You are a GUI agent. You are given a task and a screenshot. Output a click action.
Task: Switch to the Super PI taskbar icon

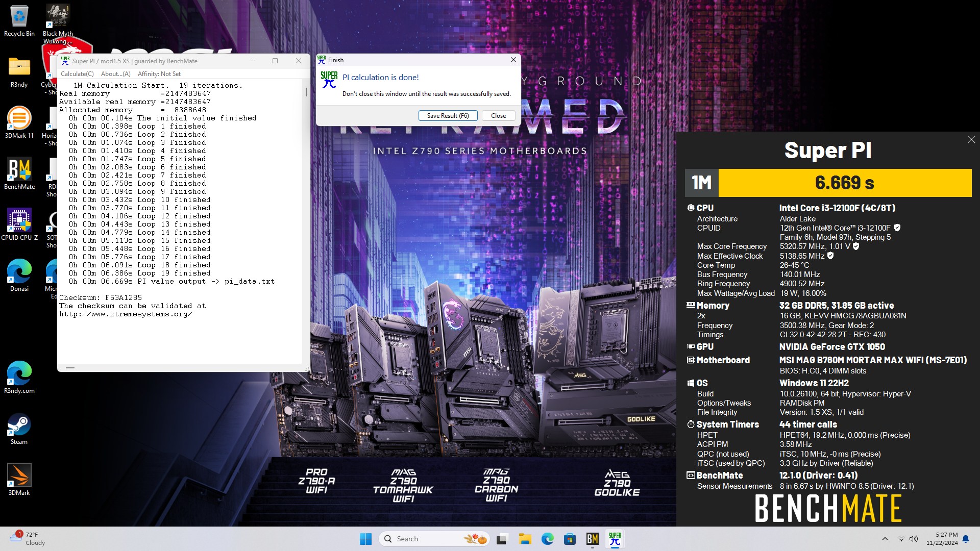click(x=615, y=539)
